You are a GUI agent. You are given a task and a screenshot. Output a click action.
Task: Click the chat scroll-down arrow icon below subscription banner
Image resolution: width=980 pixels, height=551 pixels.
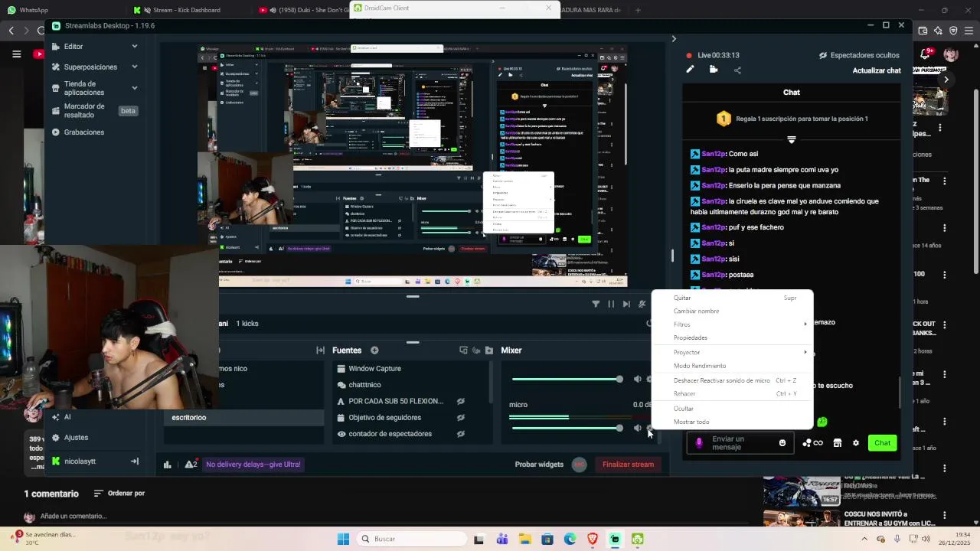pyautogui.click(x=792, y=140)
